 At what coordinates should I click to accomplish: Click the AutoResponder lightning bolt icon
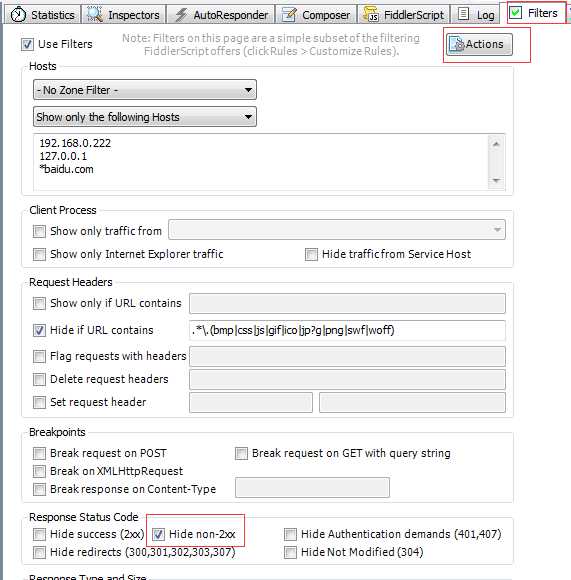pos(181,15)
